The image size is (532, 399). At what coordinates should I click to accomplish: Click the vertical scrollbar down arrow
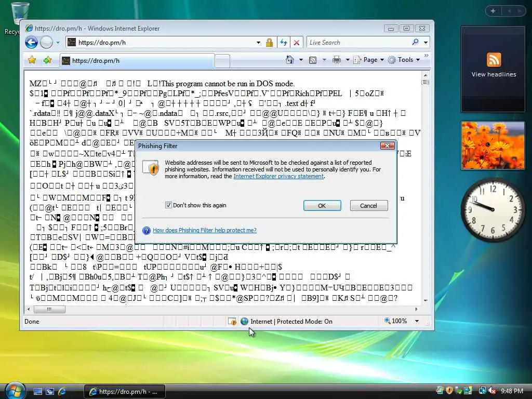tap(425, 301)
